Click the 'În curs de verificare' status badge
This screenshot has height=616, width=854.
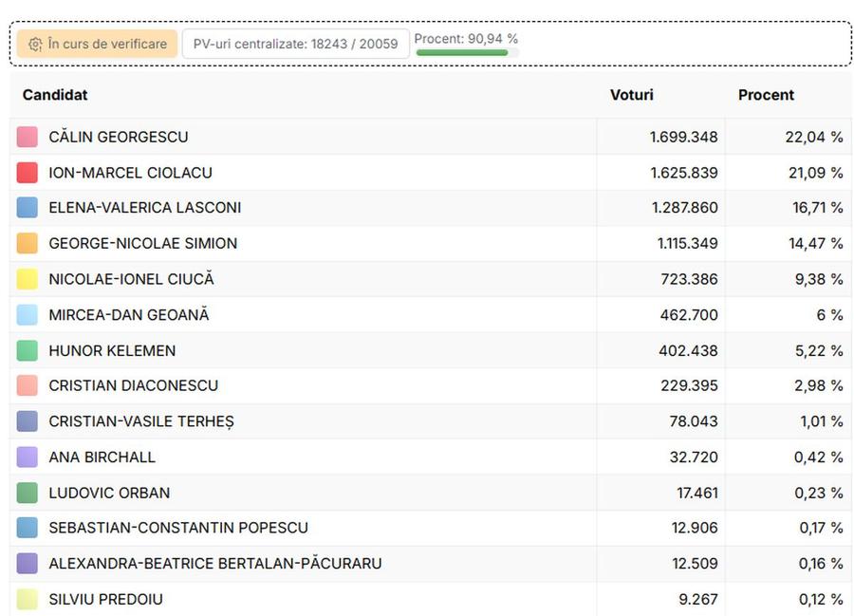tap(97, 44)
